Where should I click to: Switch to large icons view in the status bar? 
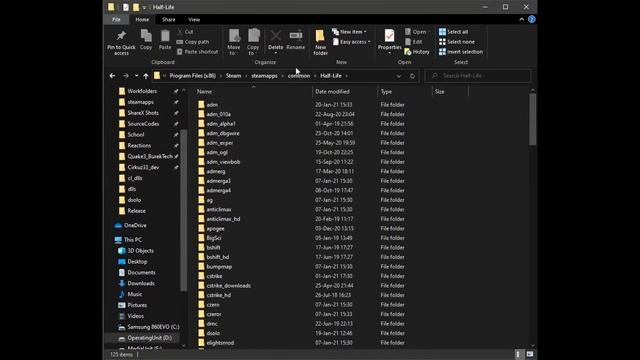click(x=530, y=354)
